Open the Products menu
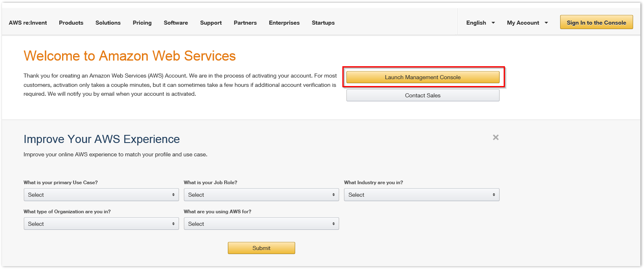The image size is (644, 269). pyautogui.click(x=71, y=23)
